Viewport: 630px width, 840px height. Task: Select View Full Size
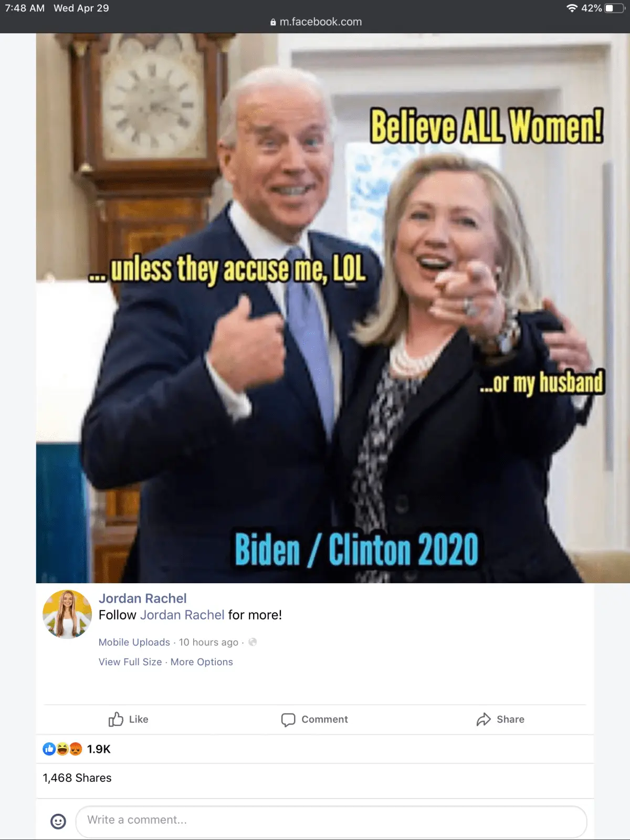click(130, 662)
